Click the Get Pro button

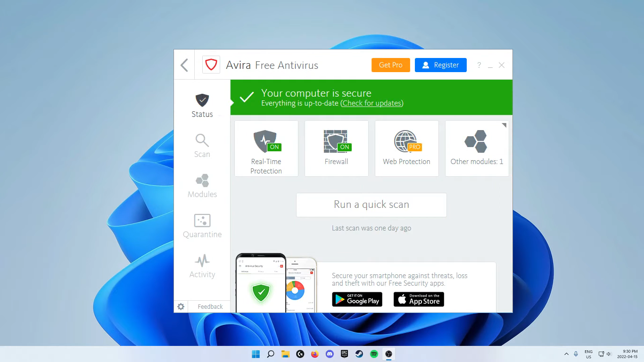pos(391,65)
